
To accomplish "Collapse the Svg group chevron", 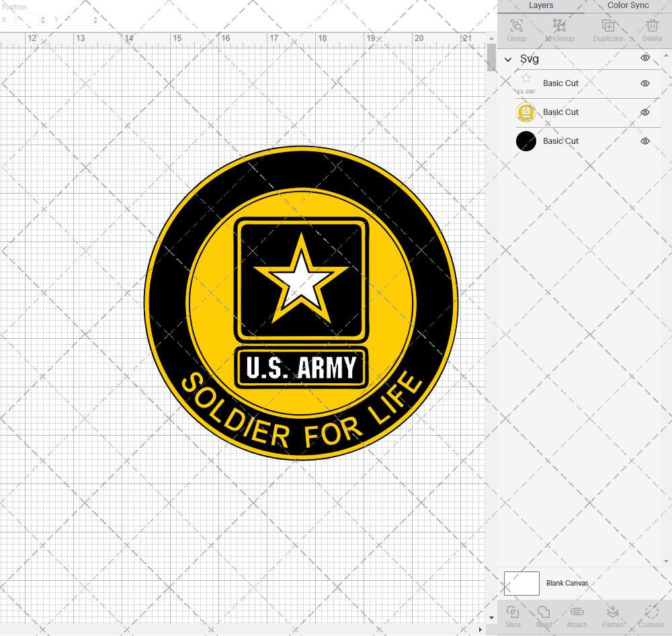I will [x=508, y=59].
